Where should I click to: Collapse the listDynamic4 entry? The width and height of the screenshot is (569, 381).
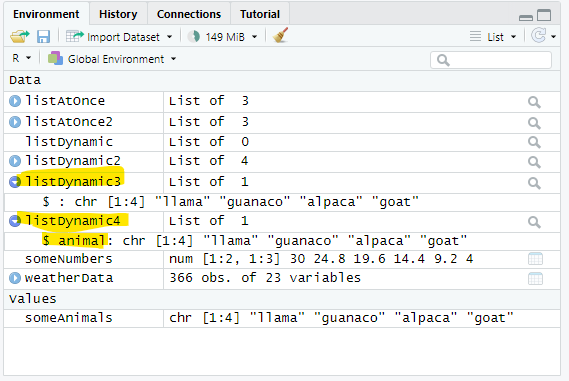(15, 221)
